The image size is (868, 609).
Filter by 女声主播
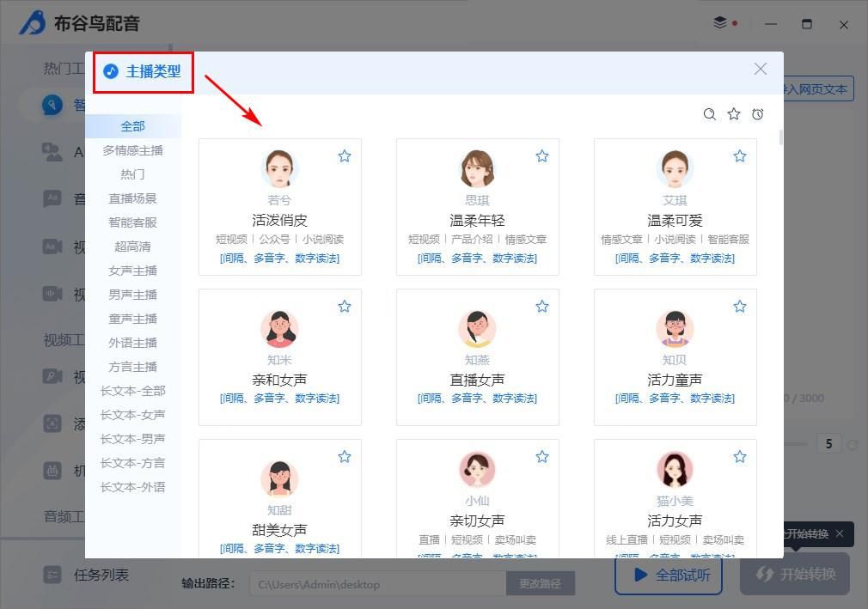pyautogui.click(x=133, y=271)
